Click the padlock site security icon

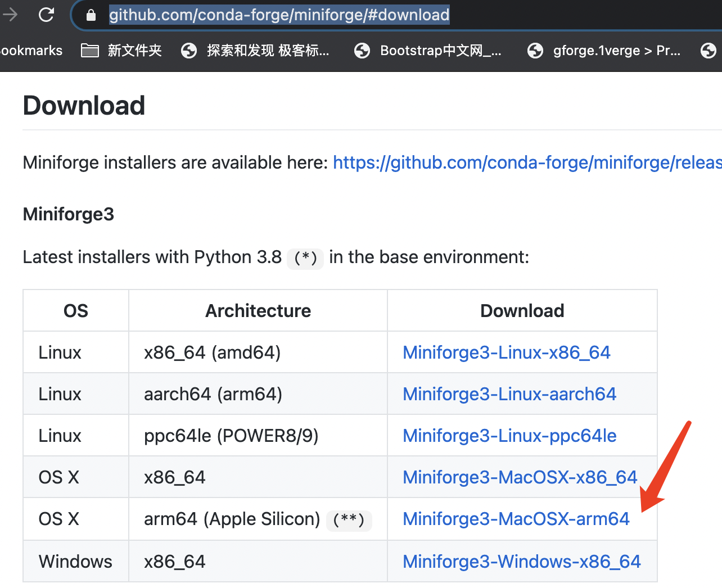(x=90, y=15)
